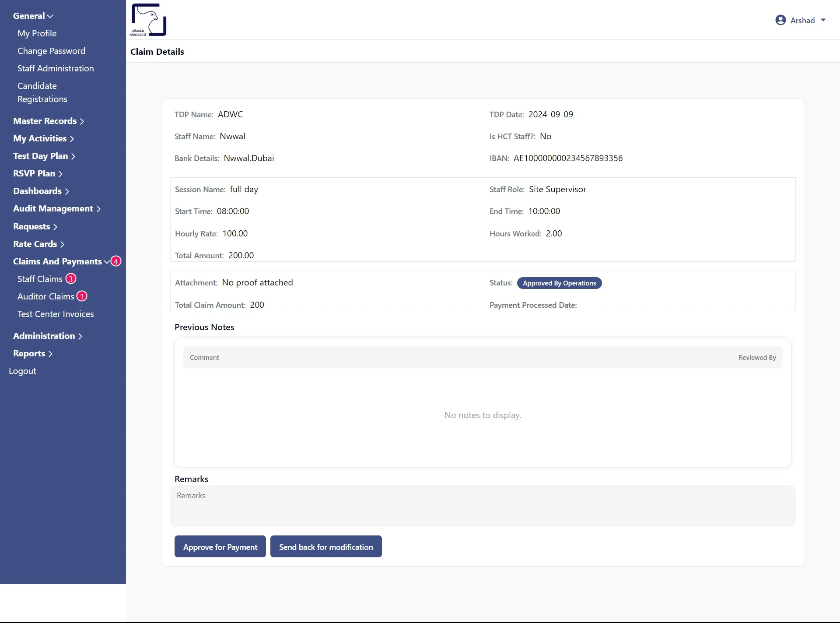The width and height of the screenshot is (840, 623).
Task: Click the Menasati eagle logo
Action: pyautogui.click(x=148, y=20)
